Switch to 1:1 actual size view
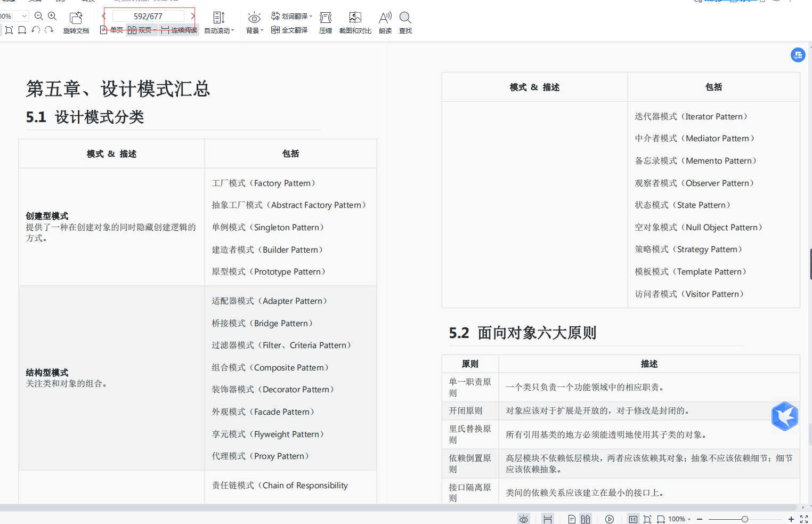 pos(633,518)
